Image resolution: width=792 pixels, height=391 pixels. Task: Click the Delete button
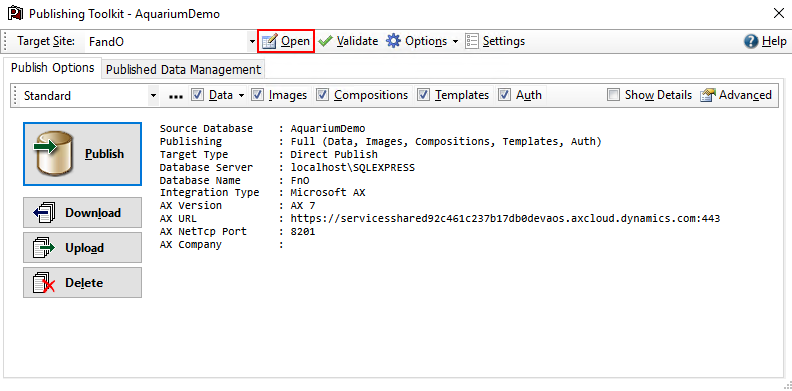(82, 282)
